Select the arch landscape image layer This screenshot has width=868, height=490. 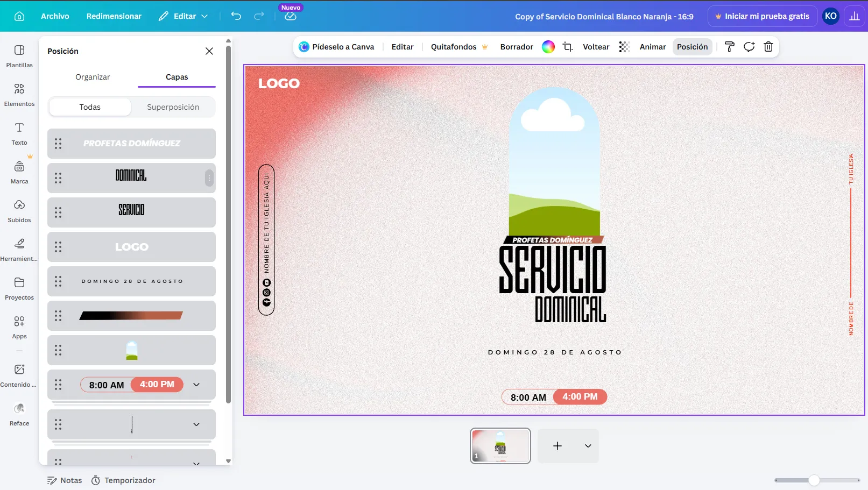coord(131,350)
